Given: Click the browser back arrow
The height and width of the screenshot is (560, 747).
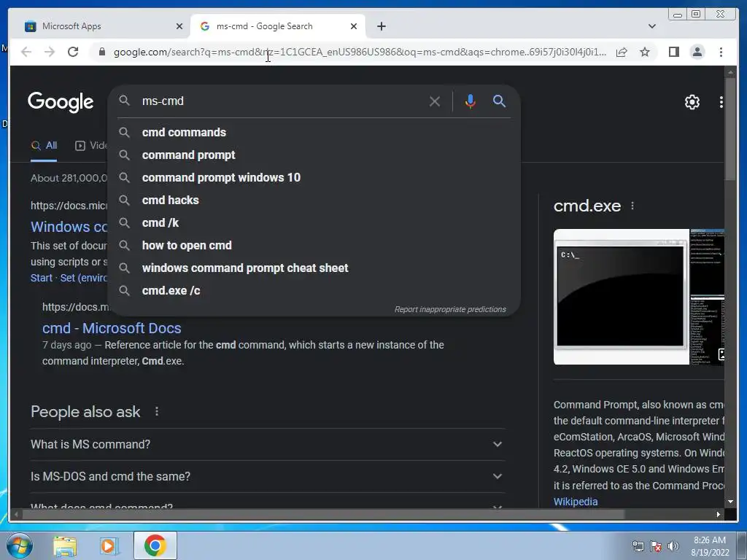Looking at the screenshot, I should pos(26,52).
